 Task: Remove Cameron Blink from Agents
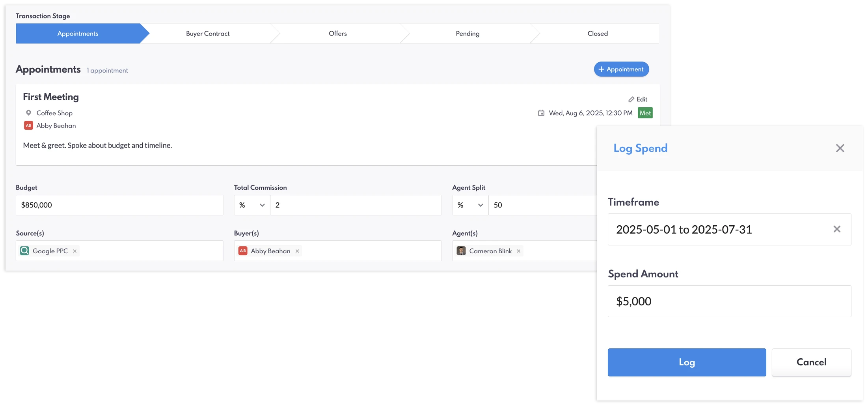tap(519, 251)
